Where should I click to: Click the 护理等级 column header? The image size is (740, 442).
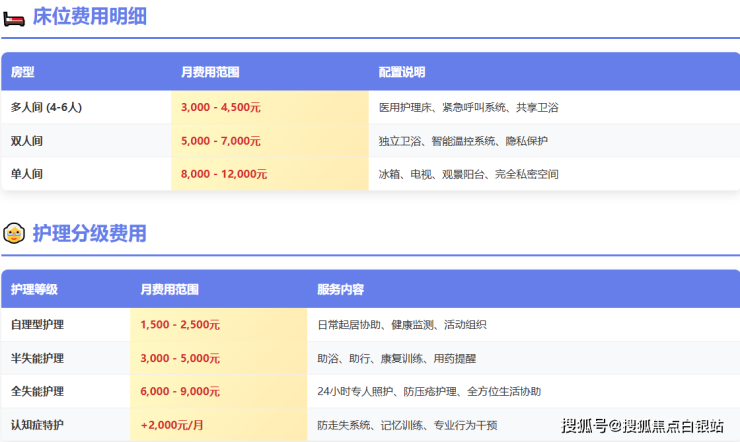(x=34, y=289)
